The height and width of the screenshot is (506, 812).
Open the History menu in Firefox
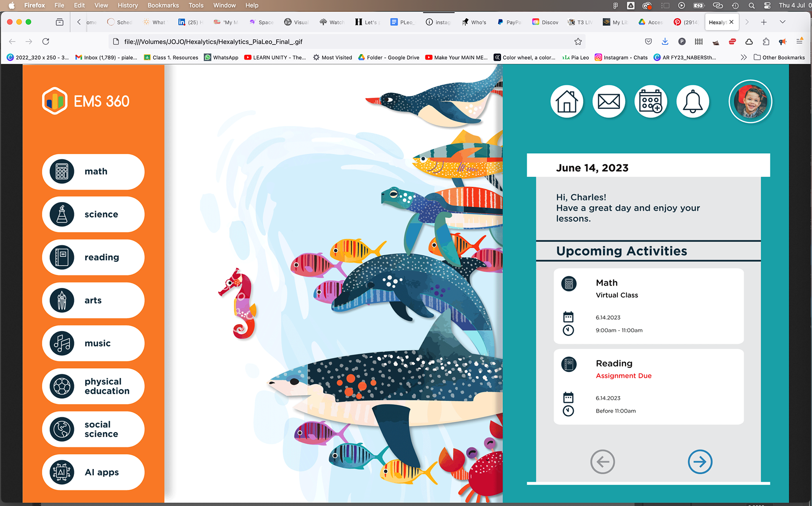pos(127,5)
